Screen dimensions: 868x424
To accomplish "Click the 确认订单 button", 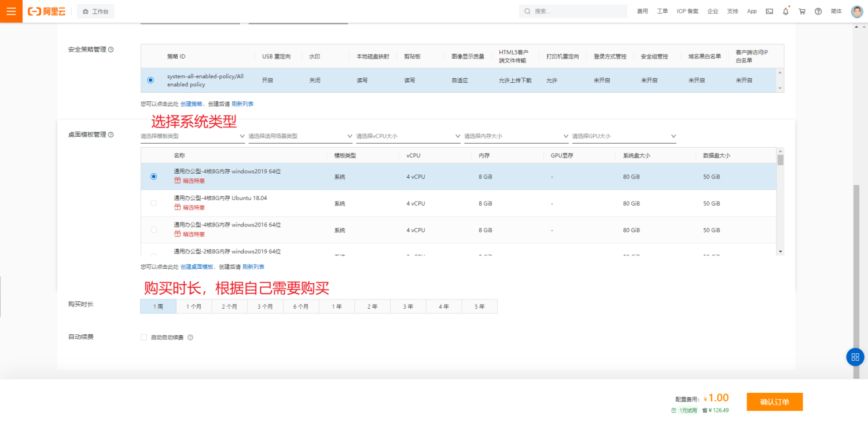I will 774,402.
